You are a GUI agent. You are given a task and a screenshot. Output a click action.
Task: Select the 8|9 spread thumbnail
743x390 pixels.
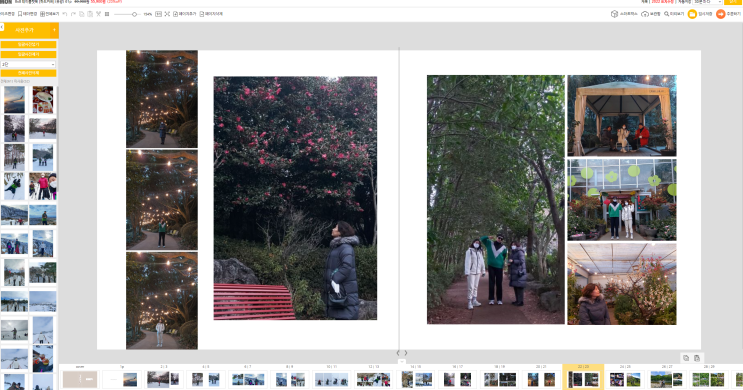[x=290, y=379]
